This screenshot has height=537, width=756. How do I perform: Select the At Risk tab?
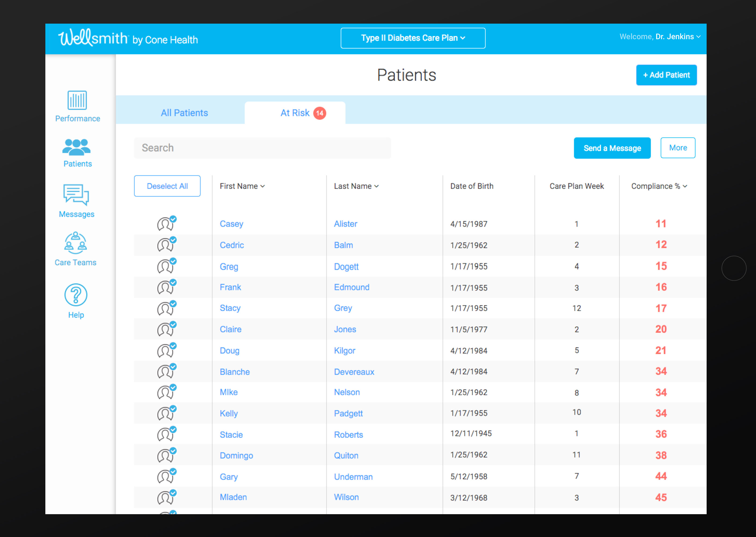295,113
